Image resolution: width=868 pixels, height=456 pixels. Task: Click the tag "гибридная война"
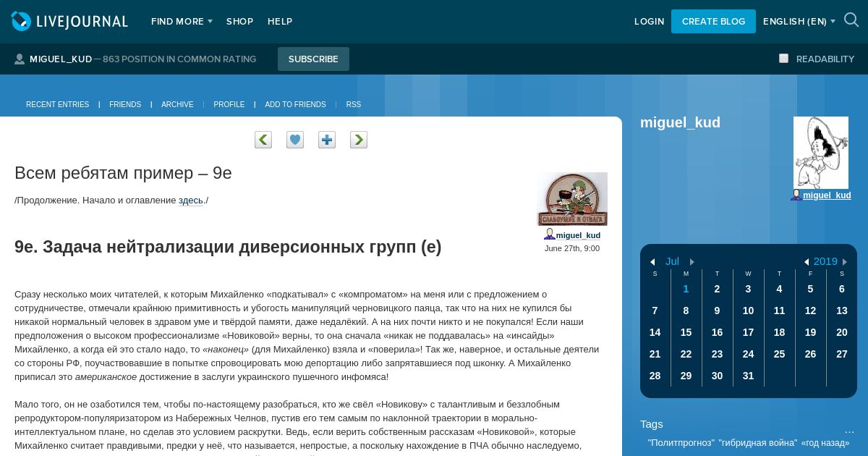point(757,443)
